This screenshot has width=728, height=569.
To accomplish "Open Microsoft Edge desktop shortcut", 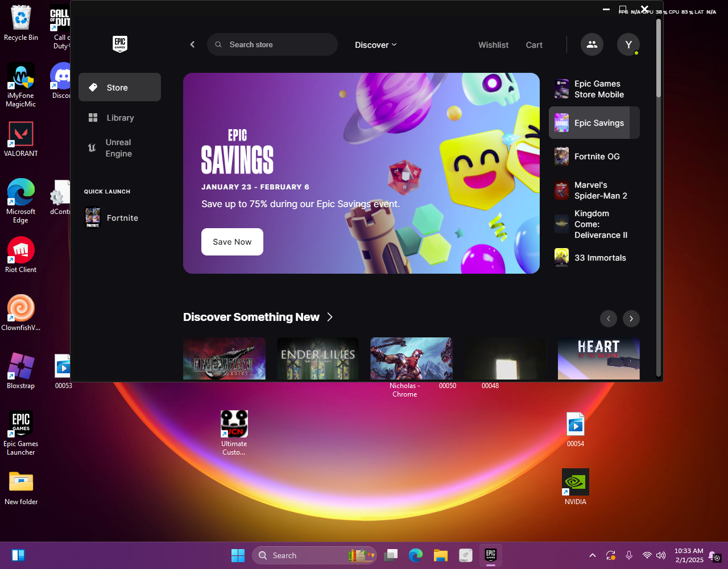I will [x=21, y=201].
